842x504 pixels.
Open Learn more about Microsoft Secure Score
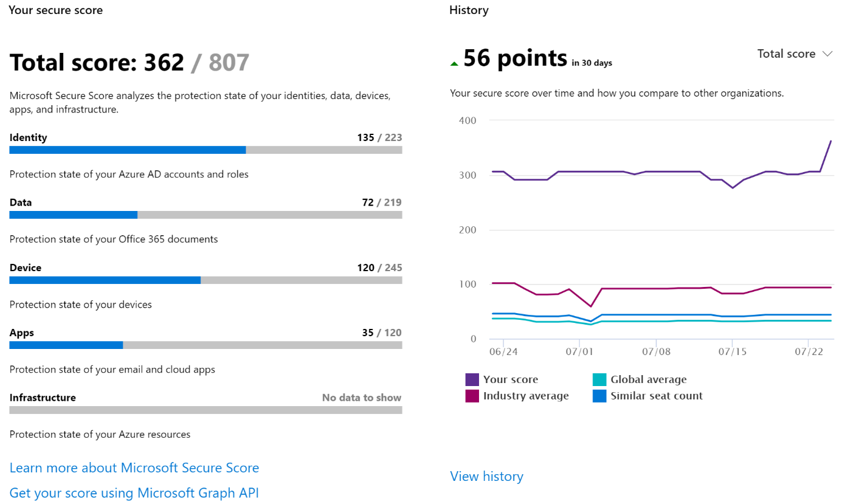click(x=134, y=468)
